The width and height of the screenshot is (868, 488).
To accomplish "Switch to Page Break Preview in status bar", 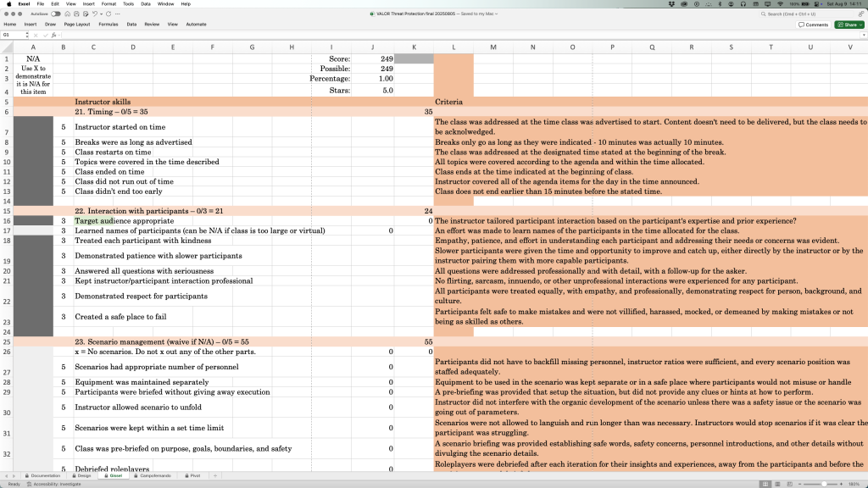I will pos(789,484).
